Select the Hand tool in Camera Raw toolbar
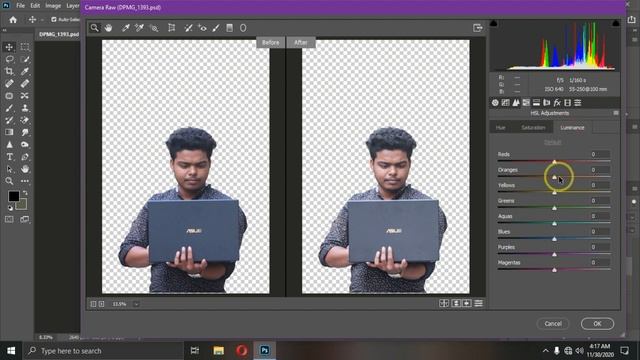This screenshot has width=640, height=360. click(108, 28)
